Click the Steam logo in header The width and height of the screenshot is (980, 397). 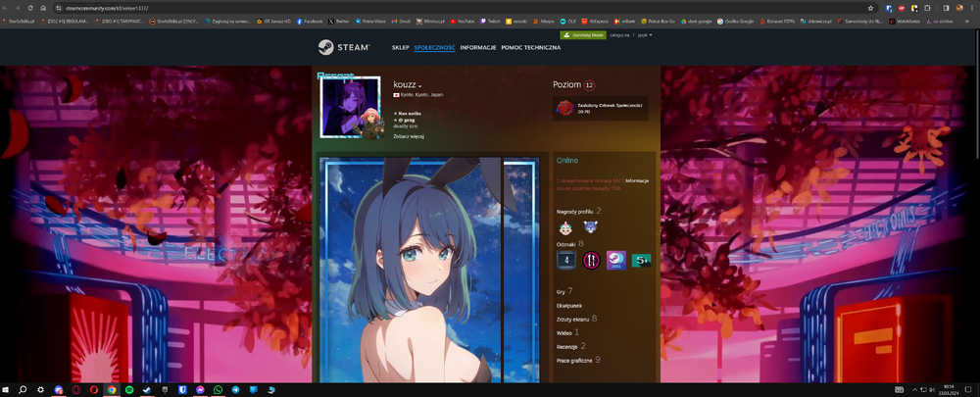(x=344, y=47)
